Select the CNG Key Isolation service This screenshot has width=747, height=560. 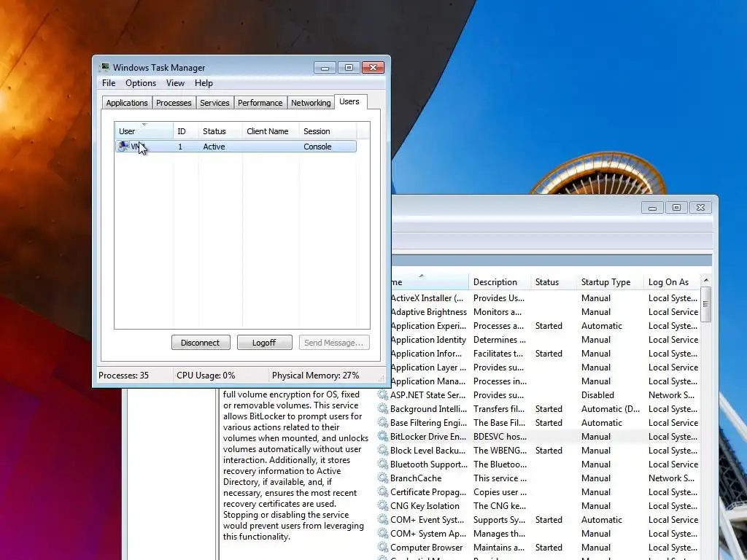[538, 506]
